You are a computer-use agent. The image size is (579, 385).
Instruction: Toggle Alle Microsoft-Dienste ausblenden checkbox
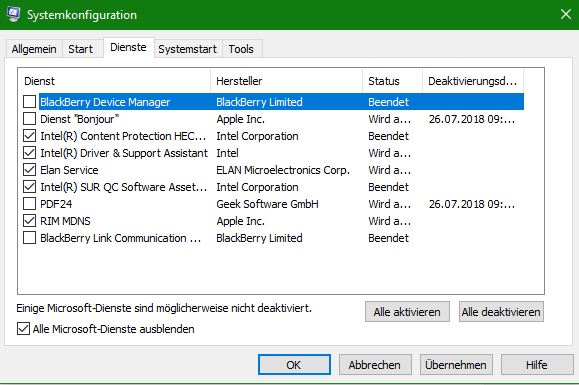pyautogui.click(x=23, y=329)
